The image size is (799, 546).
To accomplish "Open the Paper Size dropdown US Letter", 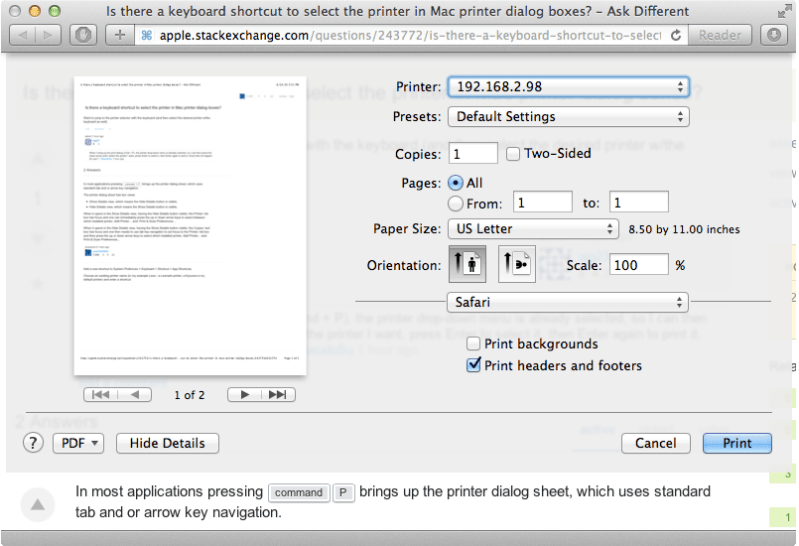I will pos(533,229).
